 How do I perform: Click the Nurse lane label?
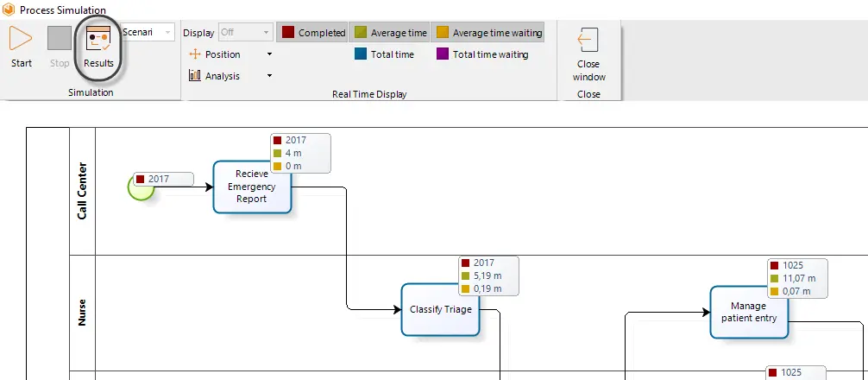[x=82, y=313]
